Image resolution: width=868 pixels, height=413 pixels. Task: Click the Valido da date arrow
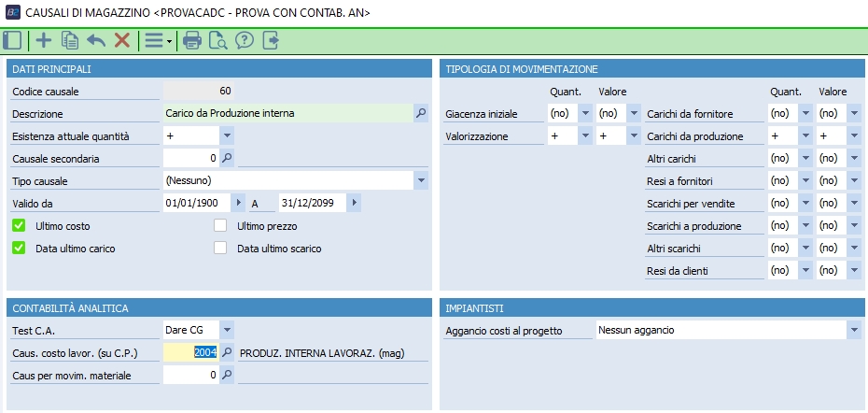(237, 203)
